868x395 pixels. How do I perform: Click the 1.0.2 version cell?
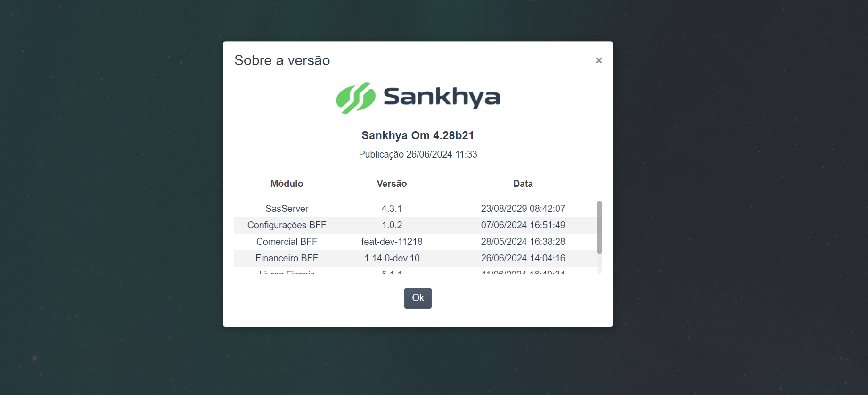tap(392, 225)
